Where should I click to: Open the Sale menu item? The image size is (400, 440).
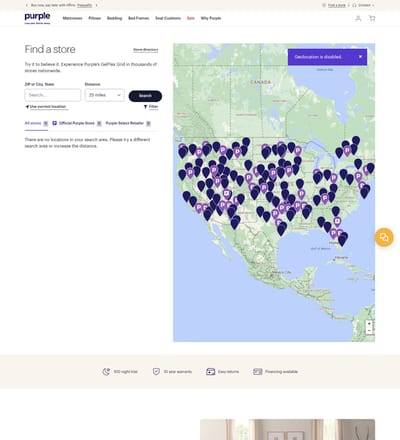pyautogui.click(x=191, y=18)
